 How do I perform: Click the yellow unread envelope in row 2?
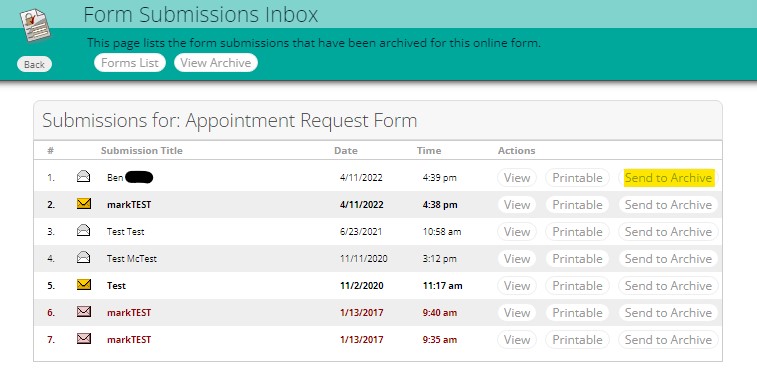[x=84, y=204]
